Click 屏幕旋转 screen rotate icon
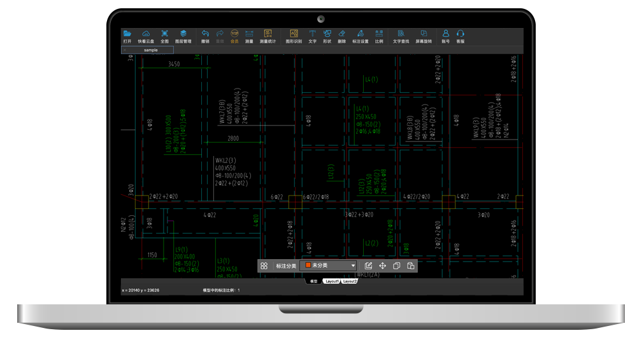The image size is (644, 340). click(x=423, y=34)
